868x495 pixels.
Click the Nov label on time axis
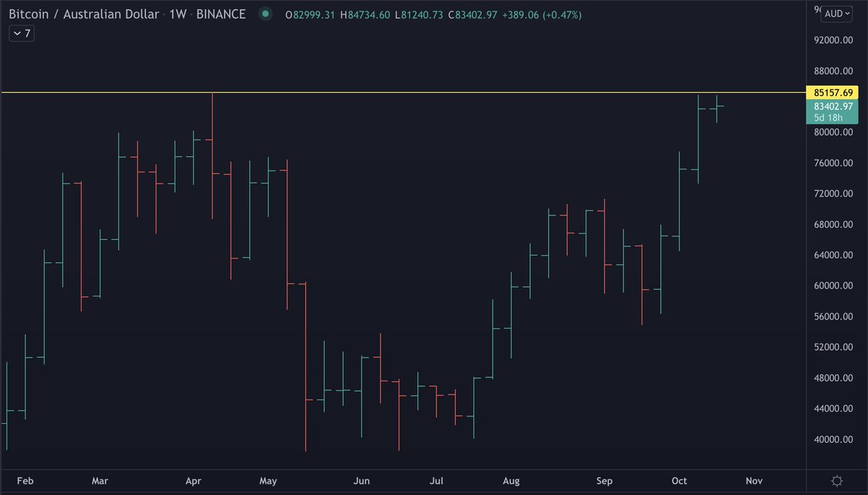[754, 481]
